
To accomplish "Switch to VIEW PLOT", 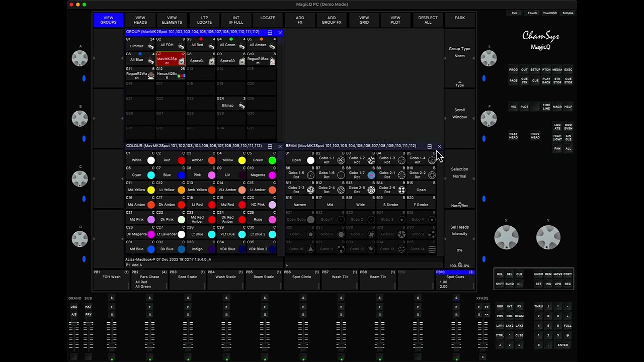I will (x=395, y=20).
